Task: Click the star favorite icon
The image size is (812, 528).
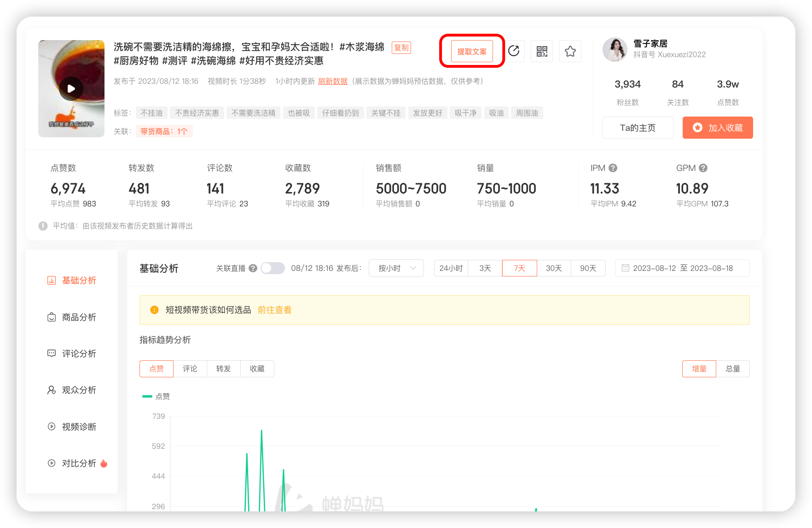Action: (x=570, y=51)
